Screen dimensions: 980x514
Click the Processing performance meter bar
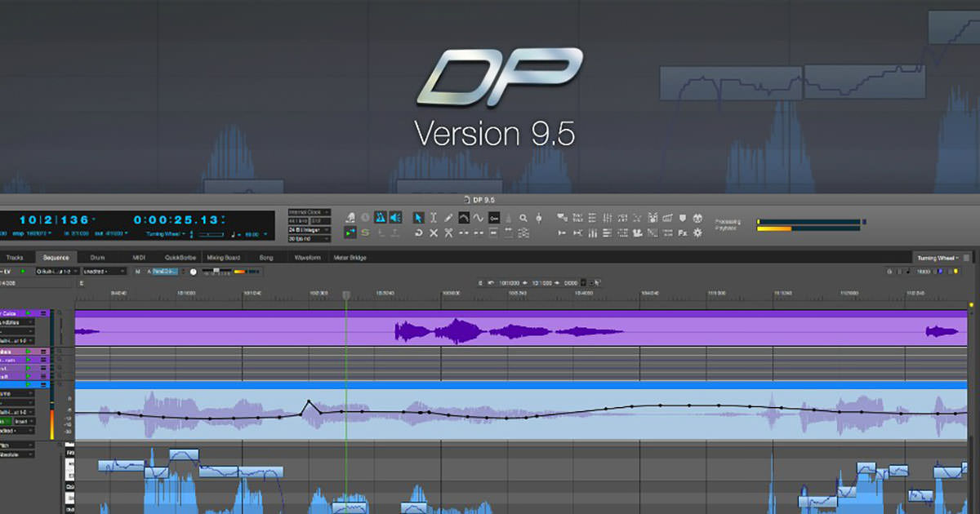[808, 221]
